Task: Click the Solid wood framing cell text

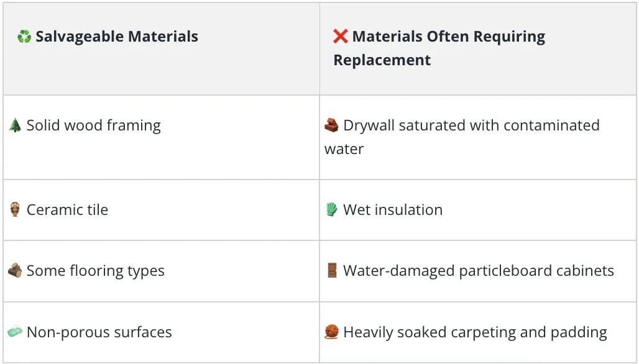Action: (94, 126)
